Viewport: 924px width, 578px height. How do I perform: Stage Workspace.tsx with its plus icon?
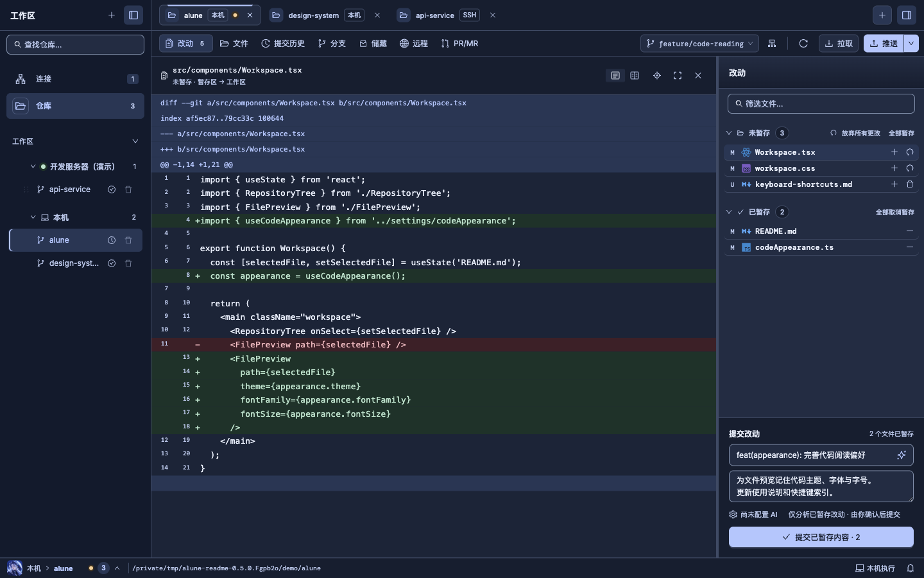point(894,152)
